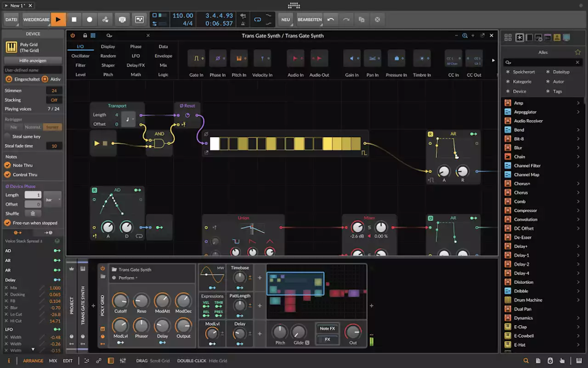Toggle the loop button in transport
Screen dimensions: 588x368
click(258, 20)
